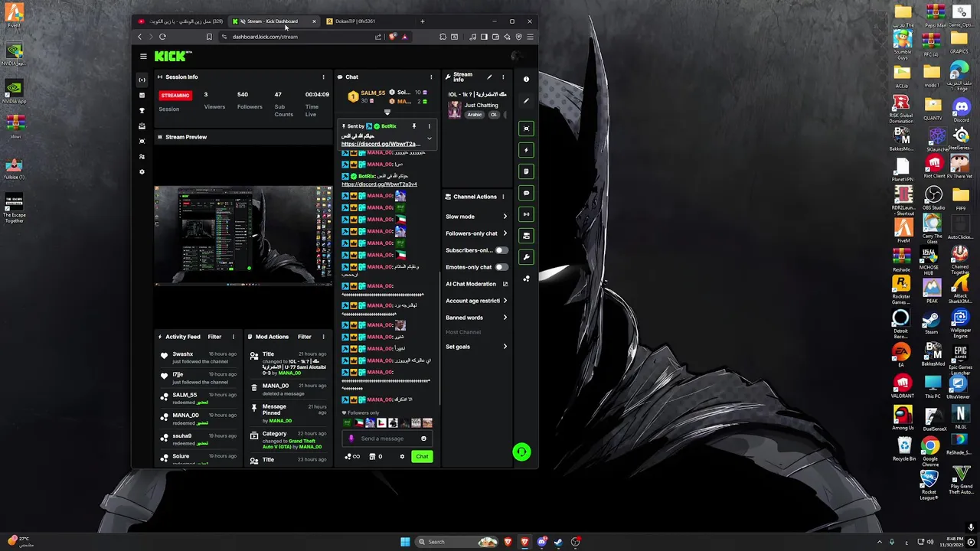Unpin the pinned BotRix message
The height and width of the screenshot is (551, 980).
(413, 126)
